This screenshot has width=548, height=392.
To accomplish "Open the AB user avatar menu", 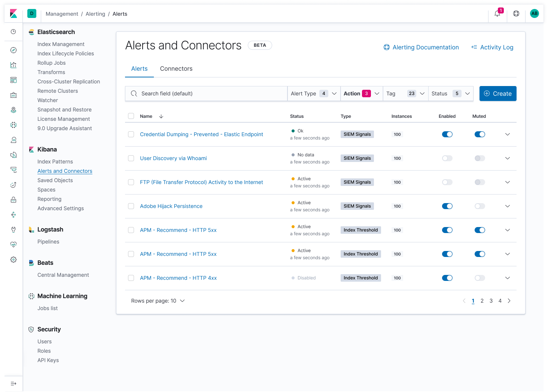I will coord(535,13).
